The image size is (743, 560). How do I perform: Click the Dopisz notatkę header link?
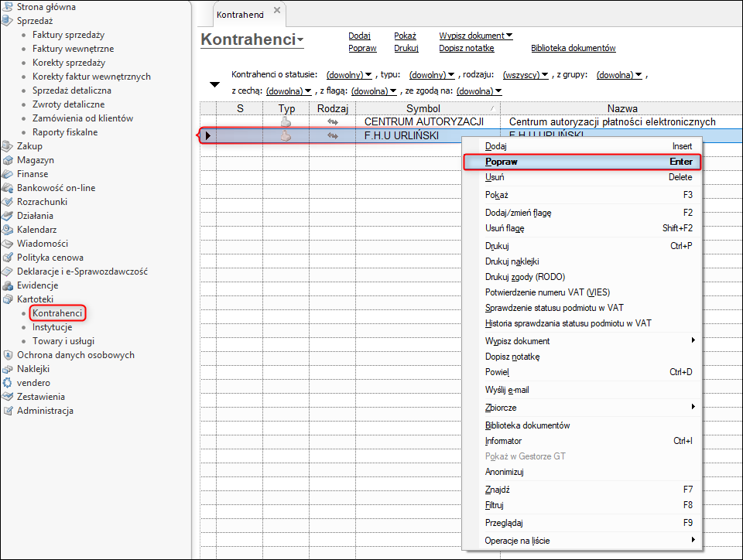[x=466, y=48]
